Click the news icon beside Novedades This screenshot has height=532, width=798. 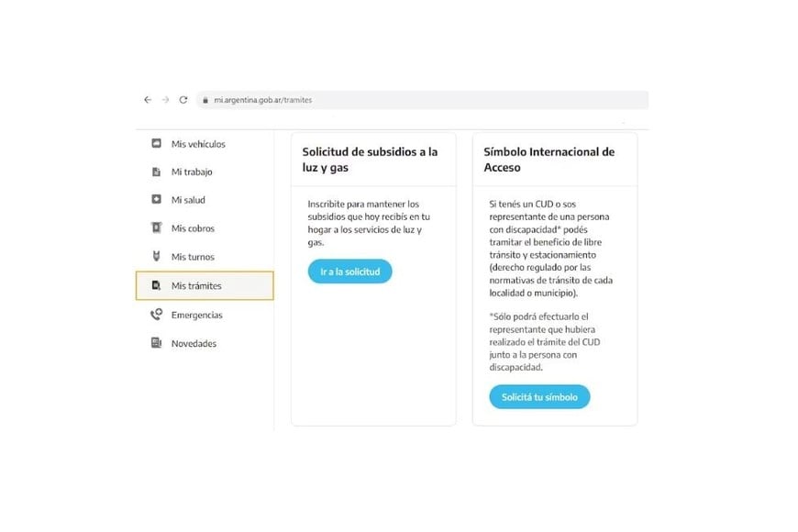(156, 343)
